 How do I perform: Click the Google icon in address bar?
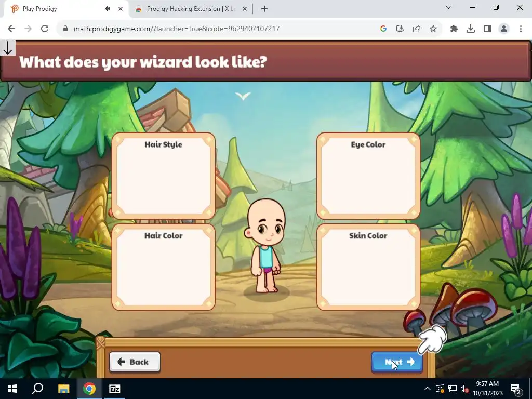(x=383, y=29)
